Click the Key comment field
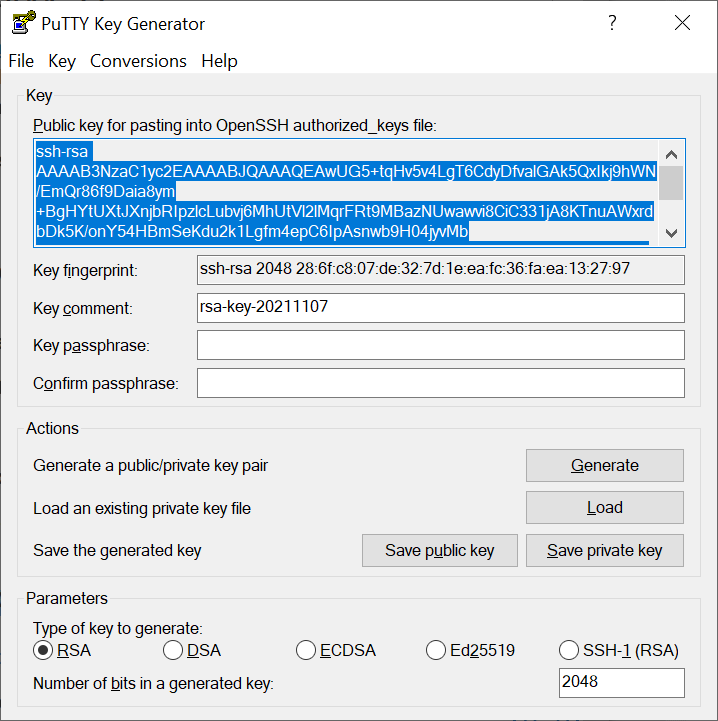The image size is (718, 721). pyautogui.click(x=441, y=308)
